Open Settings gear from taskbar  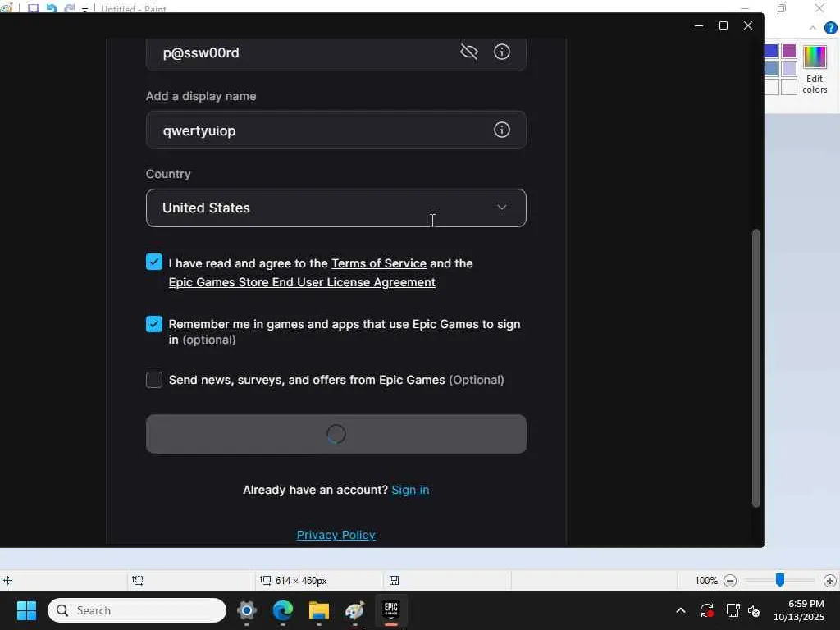[246, 610]
